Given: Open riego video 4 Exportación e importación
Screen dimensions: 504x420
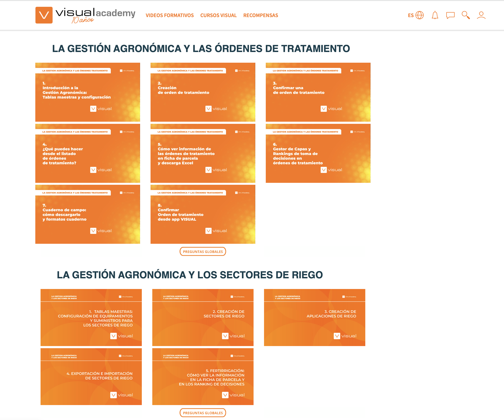Looking at the screenshot, I should coord(91,377).
